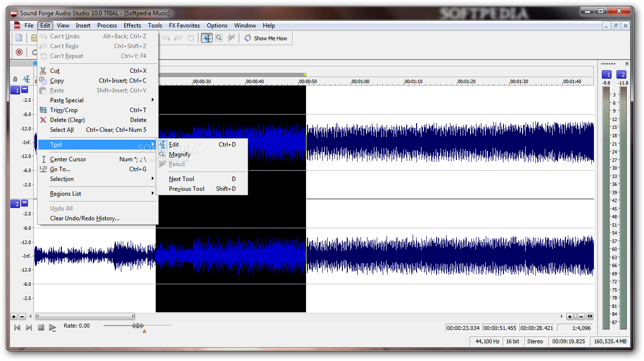The image size is (644, 361).
Task: Open the Insert menu
Action: click(x=83, y=26)
